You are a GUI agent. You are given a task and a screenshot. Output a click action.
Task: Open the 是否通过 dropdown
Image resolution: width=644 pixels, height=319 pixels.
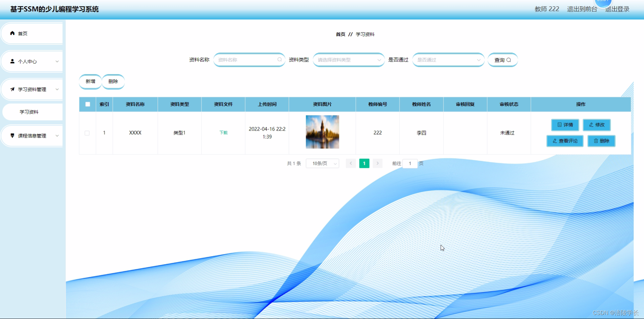(448, 59)
